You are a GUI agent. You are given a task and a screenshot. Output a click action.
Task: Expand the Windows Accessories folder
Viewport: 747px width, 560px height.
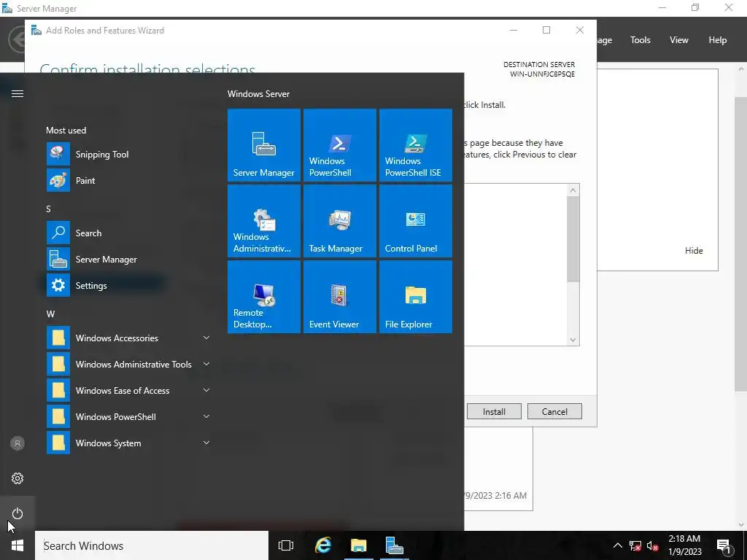(x=128, y=338)
